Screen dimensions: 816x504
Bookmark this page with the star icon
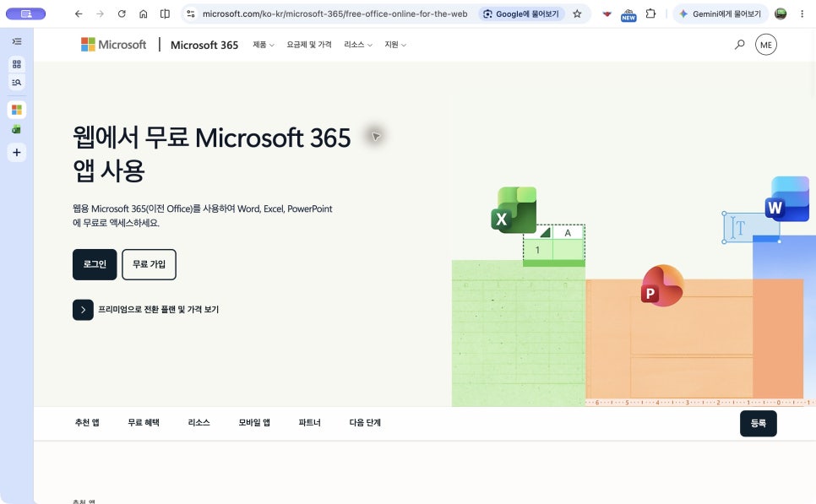[577, 14]
